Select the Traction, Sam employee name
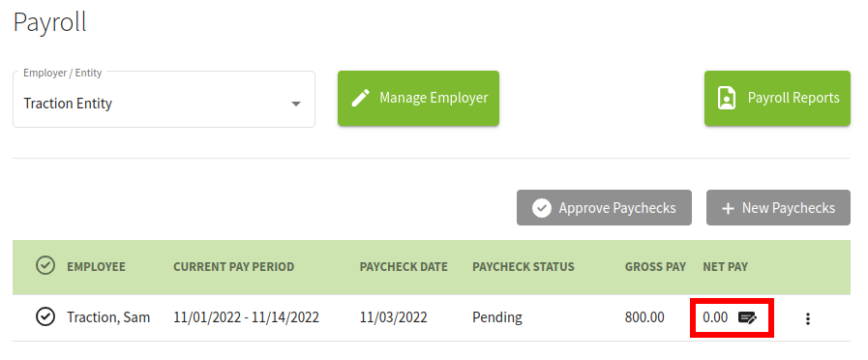Image resolution: width=868 pixels, height=360 pixels. pos(108,318)
